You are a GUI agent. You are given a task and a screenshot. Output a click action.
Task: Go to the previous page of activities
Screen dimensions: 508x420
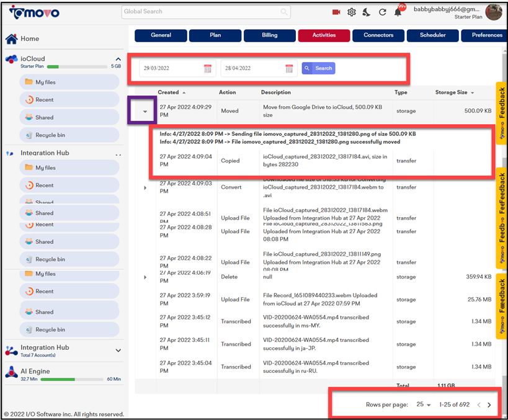point(479,404)
